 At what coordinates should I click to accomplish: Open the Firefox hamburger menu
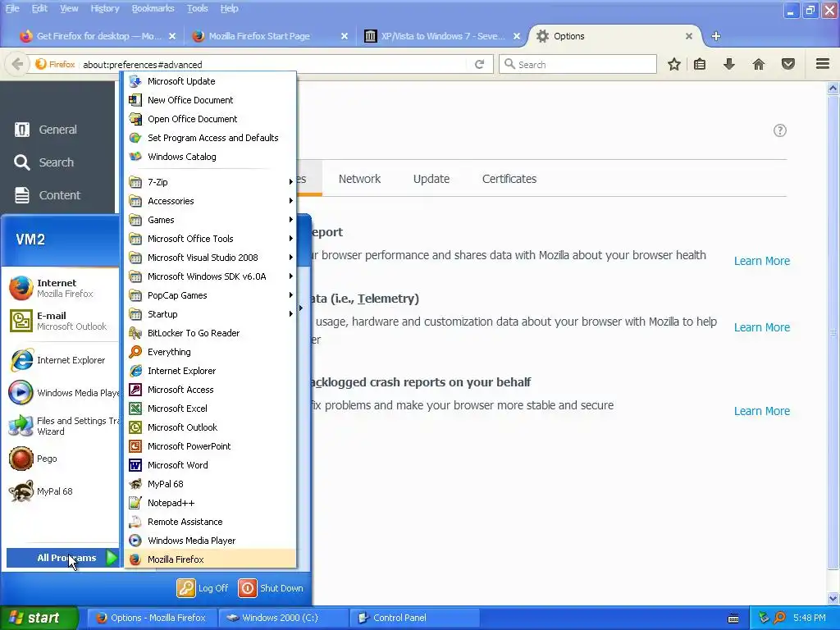[823, 64]
